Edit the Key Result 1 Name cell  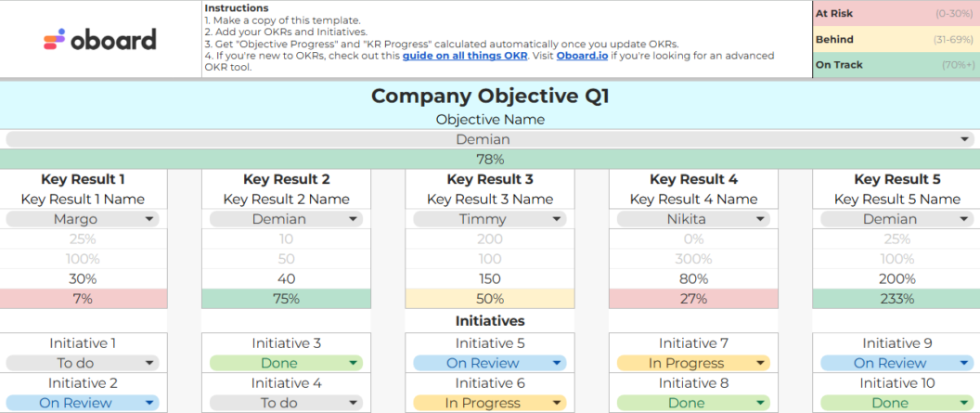(84, 200)
